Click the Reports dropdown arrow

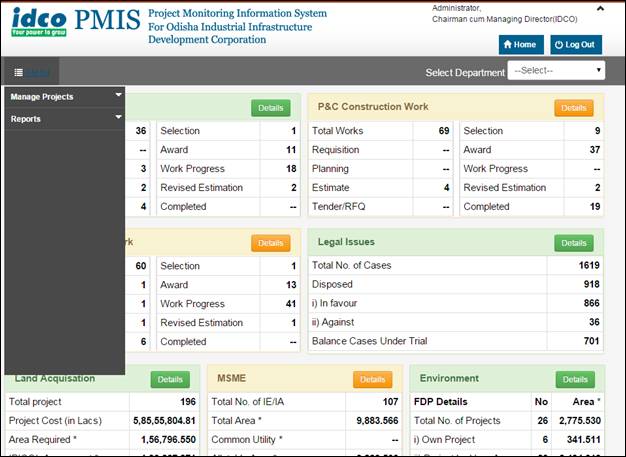(118, 117)
